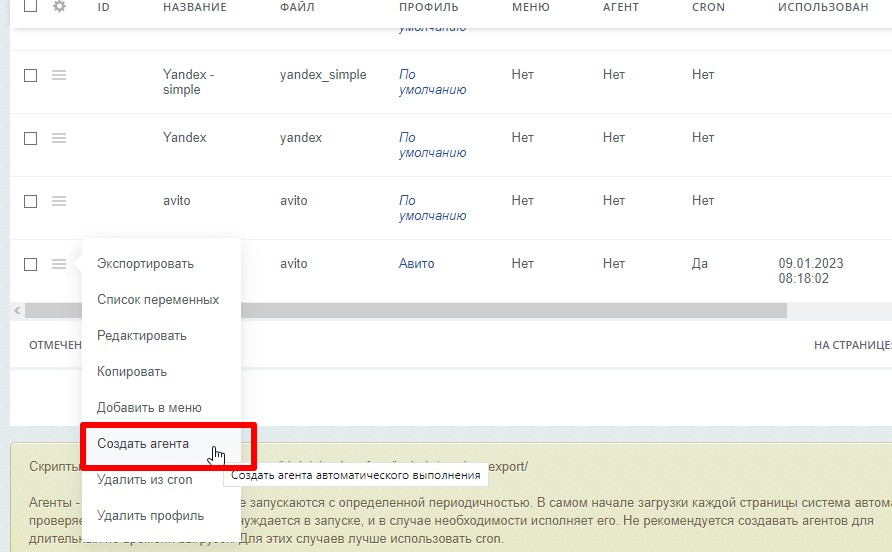This screenshot has width=892, height=552.
Task: Select Копировать from the context menu
Action: coord(132,372)
